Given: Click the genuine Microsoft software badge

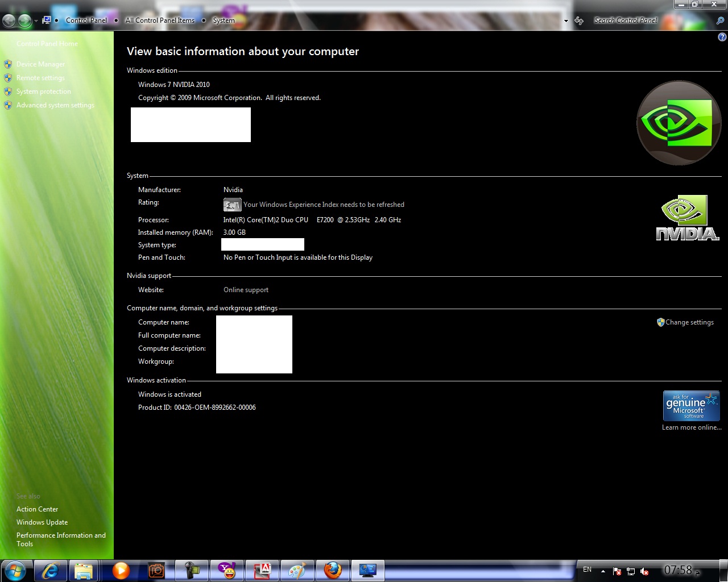Looking at the screenshot, I should 692,405.
